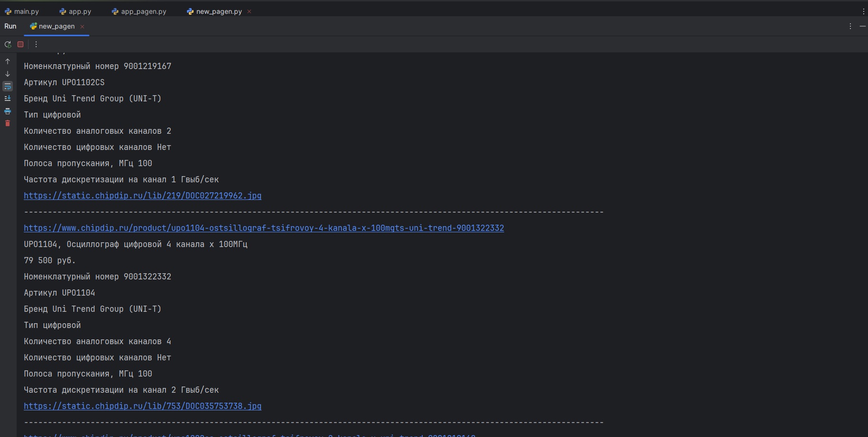Click the Python icon on new_pagen run tab
The height and width of the screenshot is (437, 868).
point(33,26)
